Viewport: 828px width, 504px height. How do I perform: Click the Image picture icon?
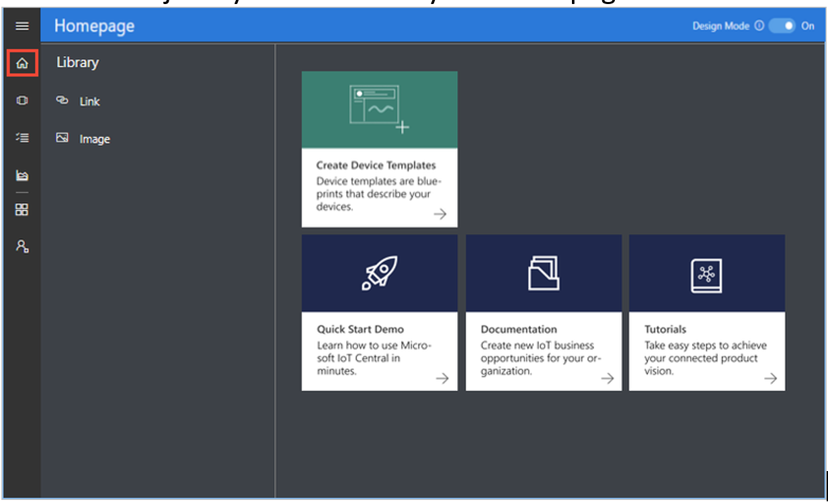pyautogui.click(x=63, y=138)
